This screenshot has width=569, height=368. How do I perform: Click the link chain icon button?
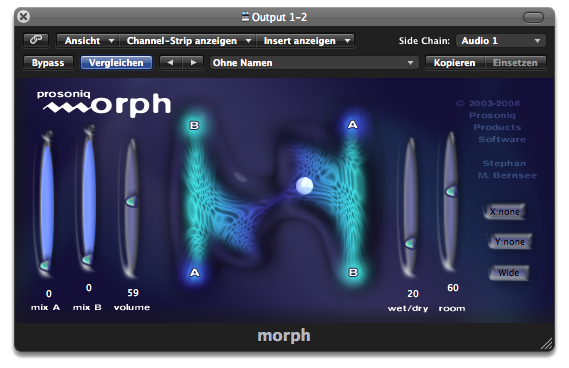[x=36, y=40]
